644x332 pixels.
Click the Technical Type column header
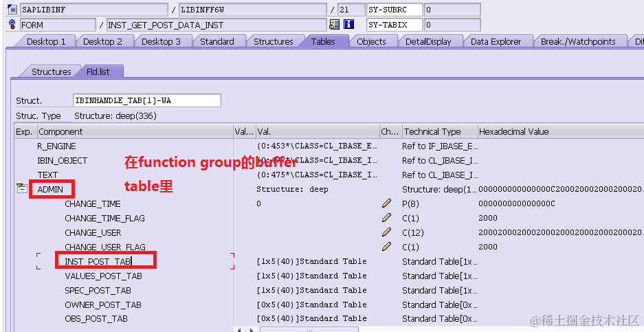(x=441, y=131)
